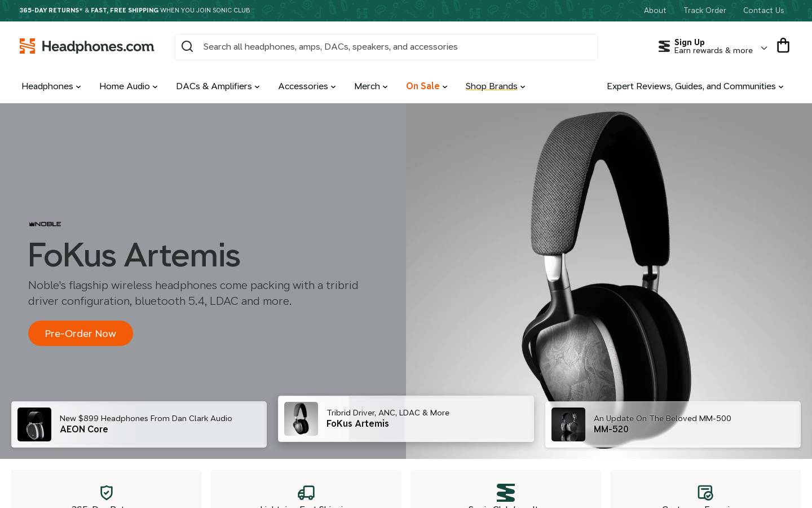Open Expert Reviews, Guides, and Communities menu
812x508 pixels.
pos(695,86)
